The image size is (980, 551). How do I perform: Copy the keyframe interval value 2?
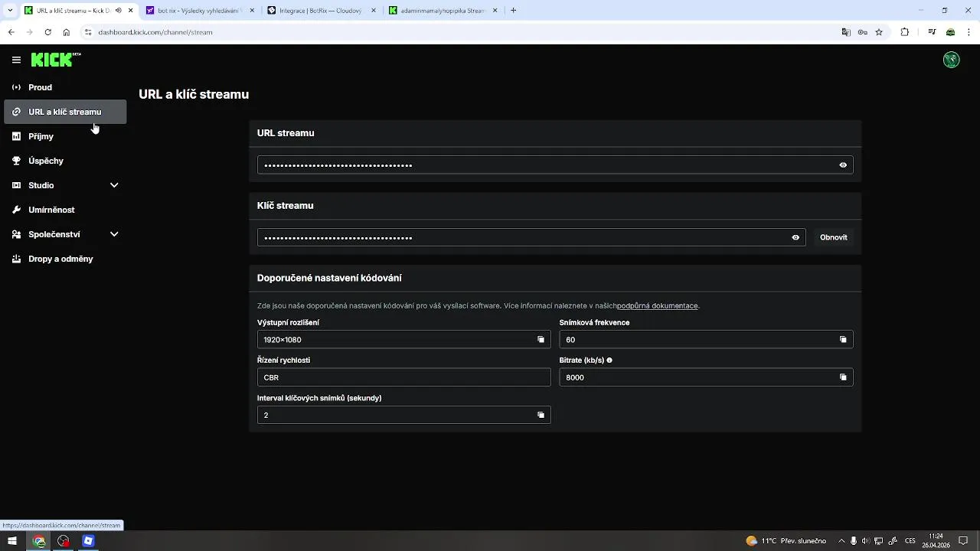pos(541,415)
